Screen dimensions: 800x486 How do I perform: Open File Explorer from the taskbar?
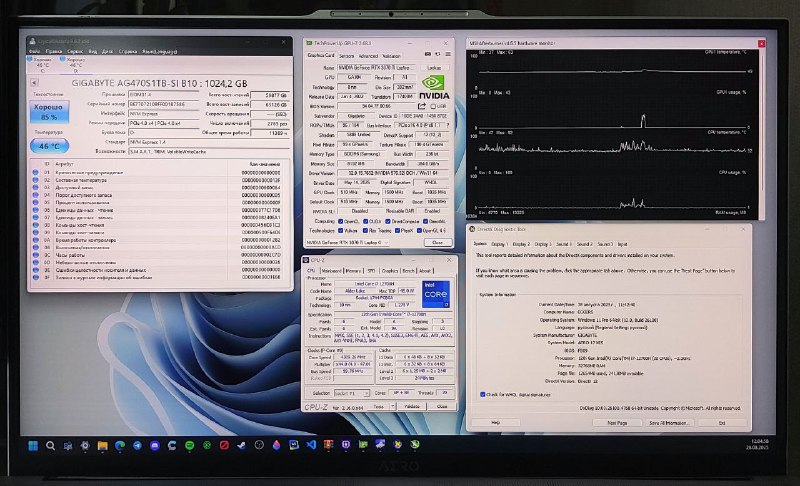[x=103, y=446]
